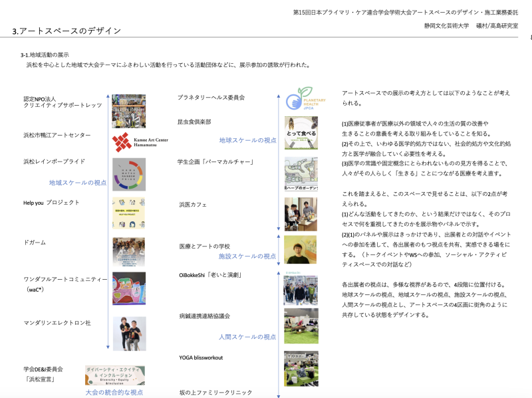Click the text ドガーム

point(35,243)
